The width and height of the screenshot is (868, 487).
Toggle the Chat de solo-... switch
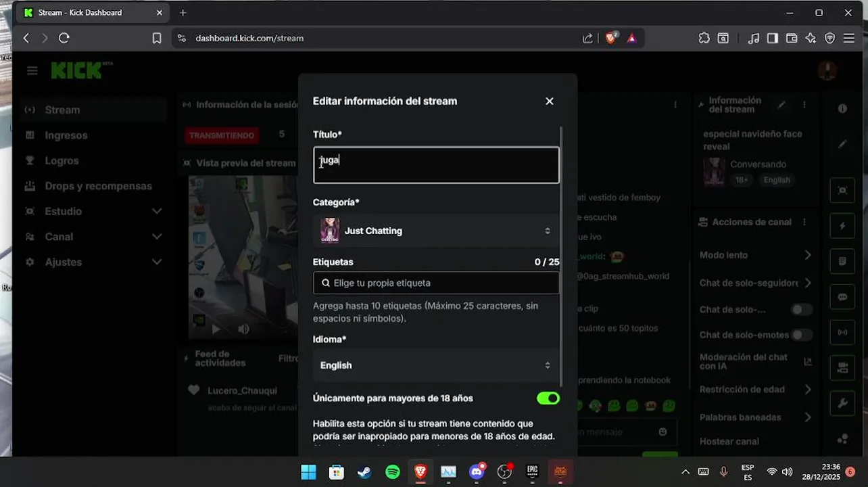click(802, 310)
